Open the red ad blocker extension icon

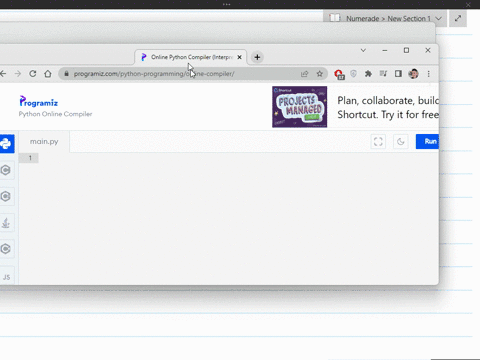(339, 74)
